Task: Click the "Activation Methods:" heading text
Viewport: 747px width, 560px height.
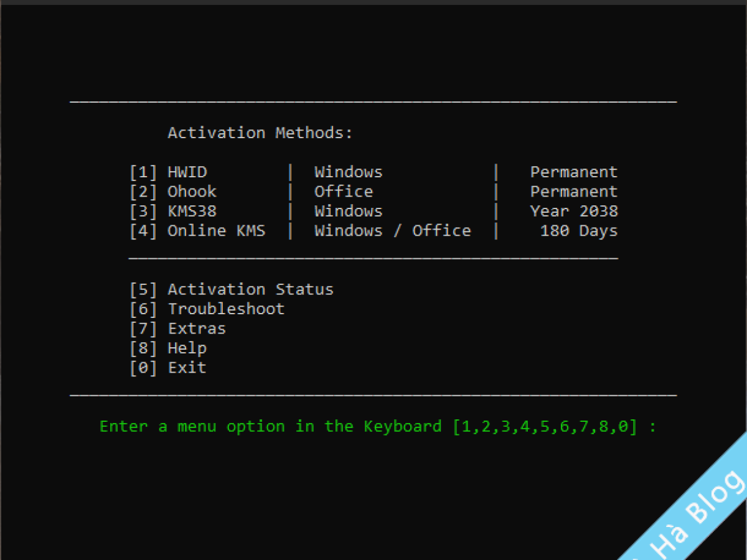Action: pyautogui.click(x=260, y=133)
